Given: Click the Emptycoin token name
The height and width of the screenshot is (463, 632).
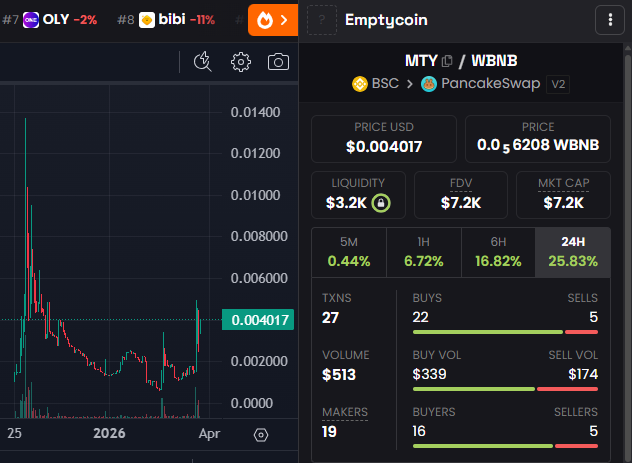Looking at the screenshot, I should click(x=386, y=20).
